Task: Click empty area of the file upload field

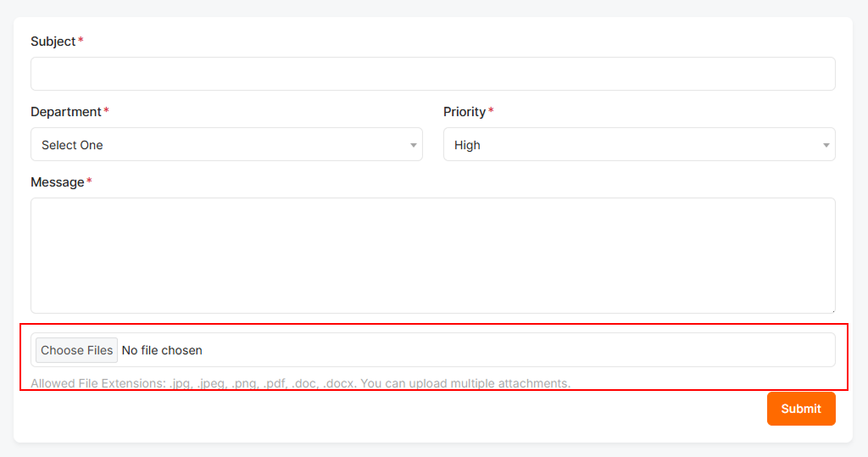Action: point(517,350)
